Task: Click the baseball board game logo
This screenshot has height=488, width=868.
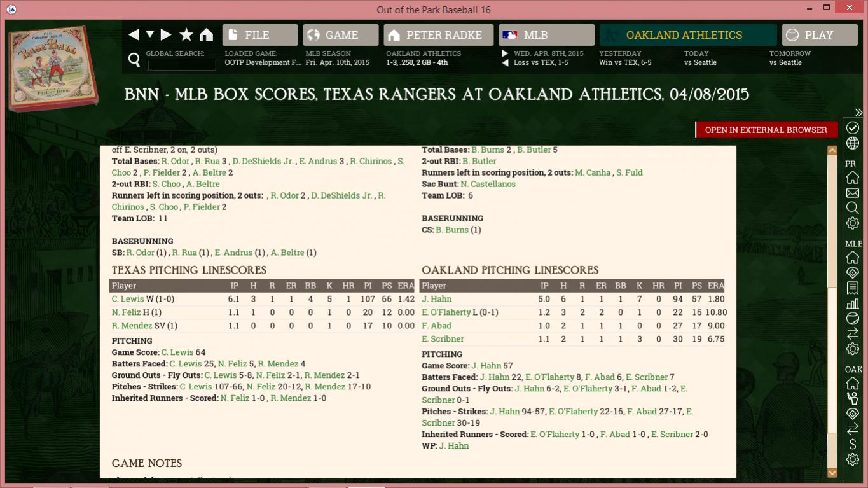Action: (x=53, y=69)
